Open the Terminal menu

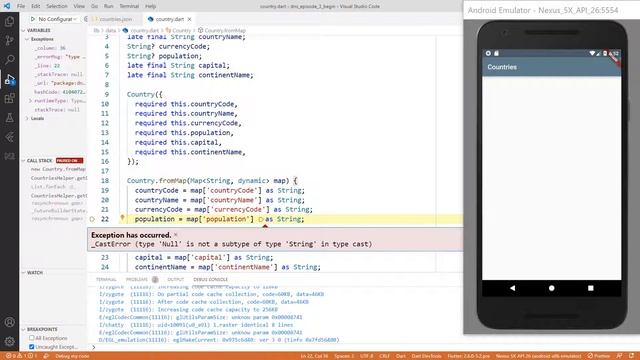click(129, 6)
